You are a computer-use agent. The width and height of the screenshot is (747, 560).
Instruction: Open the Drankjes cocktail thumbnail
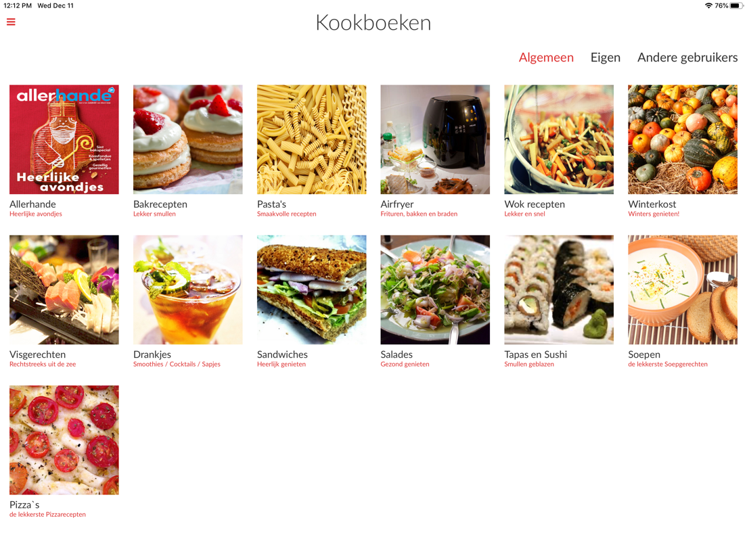click(187, 289)
